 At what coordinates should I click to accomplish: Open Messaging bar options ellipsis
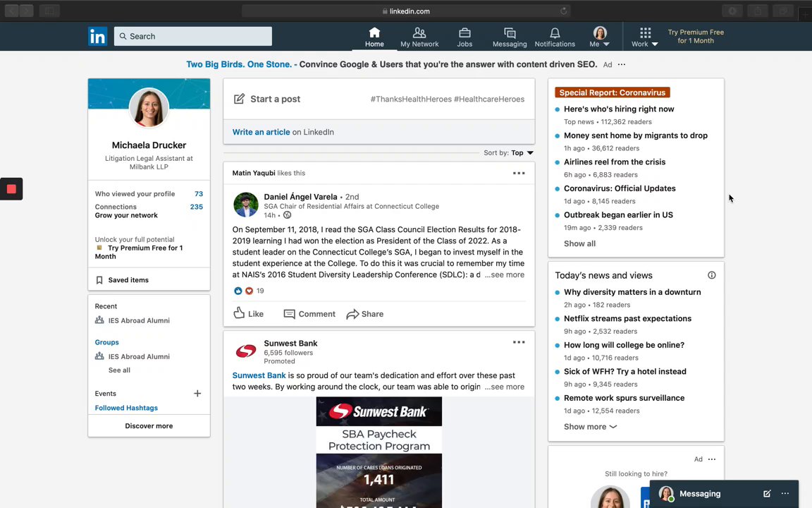(785, 493)
